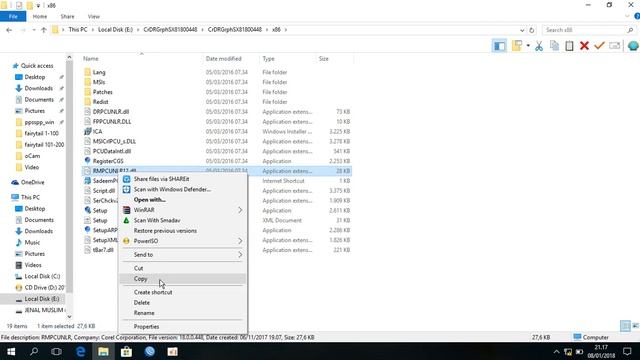Click Open with... in context menu

[x=182, y=200]
